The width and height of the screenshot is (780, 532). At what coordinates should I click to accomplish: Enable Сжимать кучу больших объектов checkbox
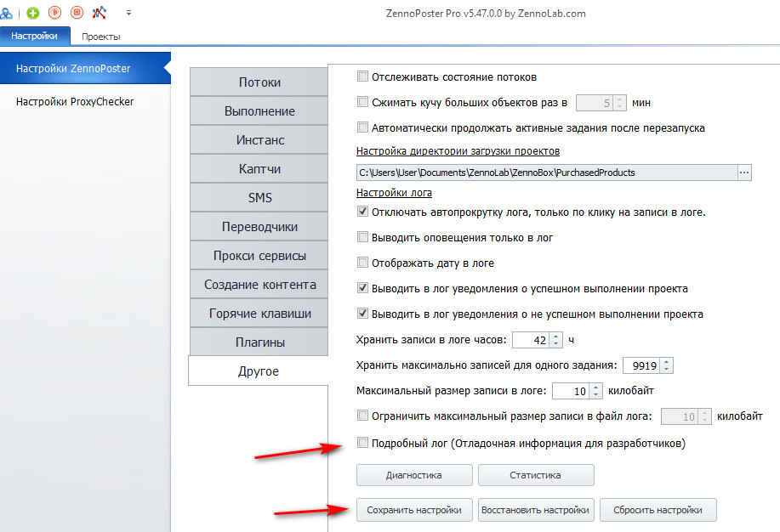tap(362, 102)
